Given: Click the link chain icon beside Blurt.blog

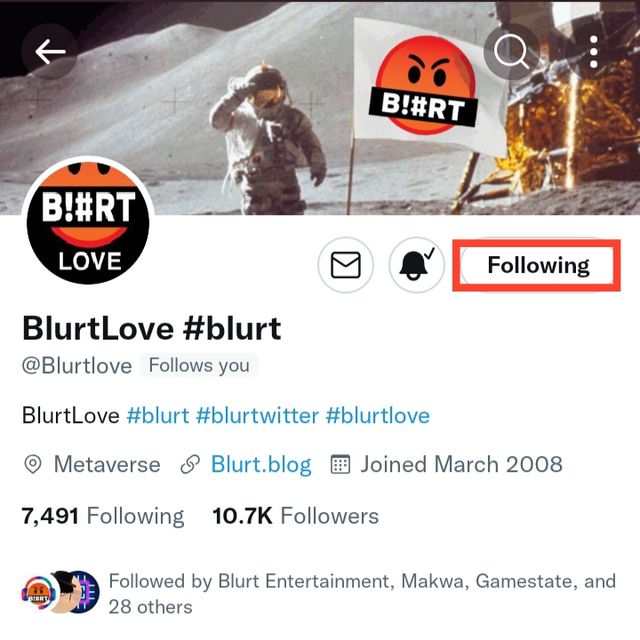Looking at the screenshot, I should pyautogui.click(x=190, y=465).
